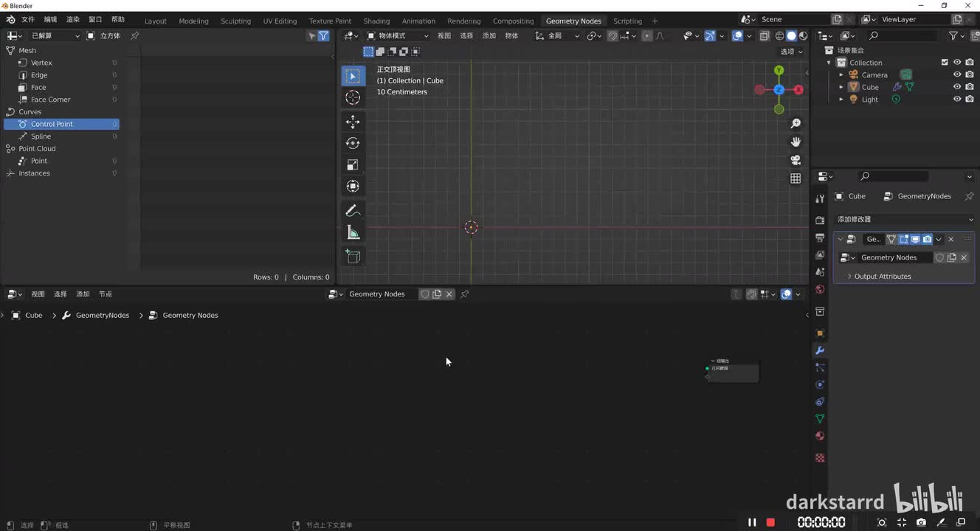The height and width of the screenshot is (531, 980).
Task: Select the Move tool in viewport toolbar
Action: tap(353, 122)
